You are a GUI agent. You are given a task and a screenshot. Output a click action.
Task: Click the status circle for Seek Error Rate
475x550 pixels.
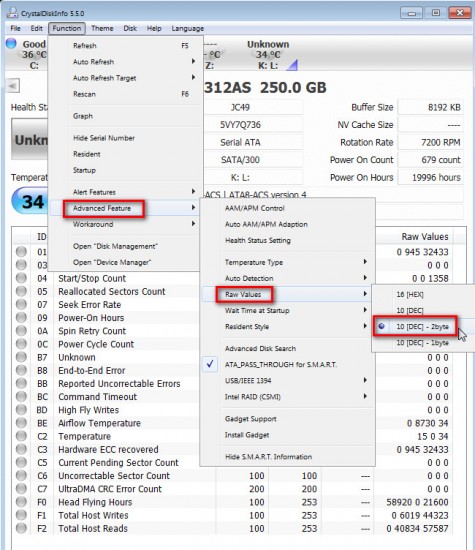[x=21, y=304]
